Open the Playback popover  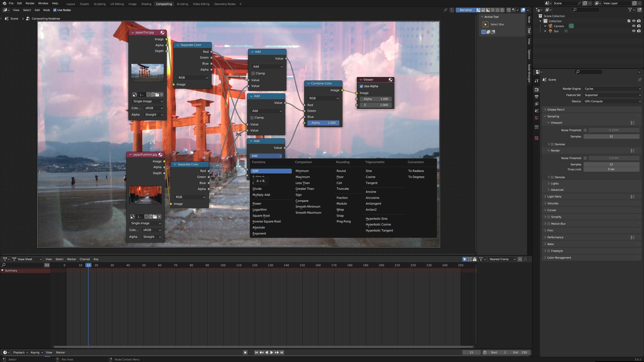(x=20, y=352)
